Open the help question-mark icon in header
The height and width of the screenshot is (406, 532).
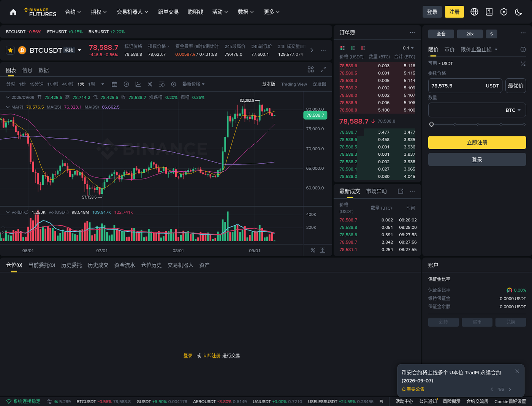(x=489, y=12)
